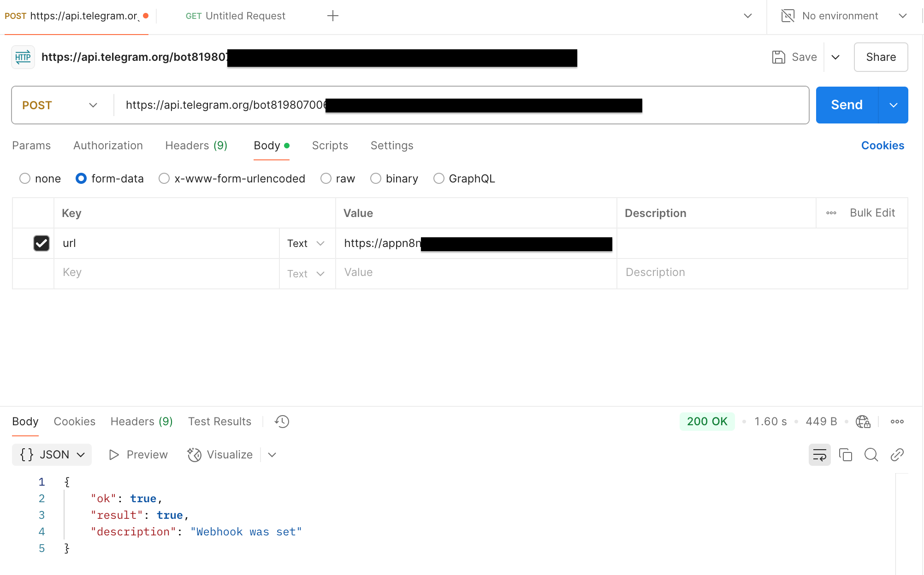The image size is (924, 575).
Task: Select the response Body tab
Action: click(x=25, y=422)
